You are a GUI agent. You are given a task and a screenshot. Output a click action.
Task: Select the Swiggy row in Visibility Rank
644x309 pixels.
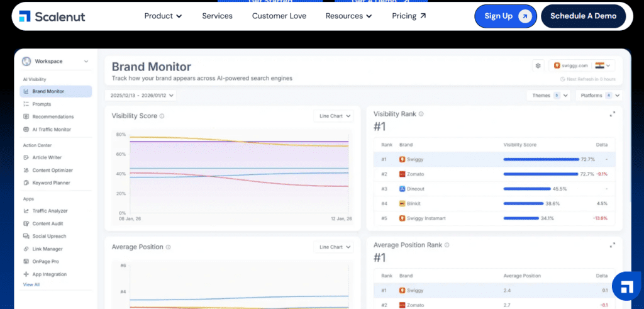coord(494,160)
